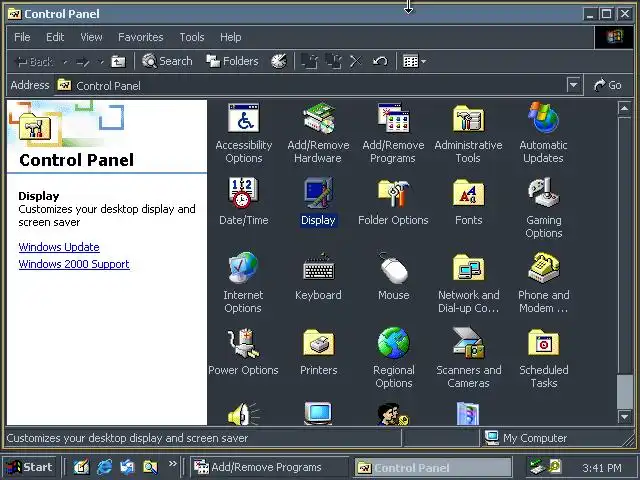Click Control Panel taskbar button

point(432,467)
